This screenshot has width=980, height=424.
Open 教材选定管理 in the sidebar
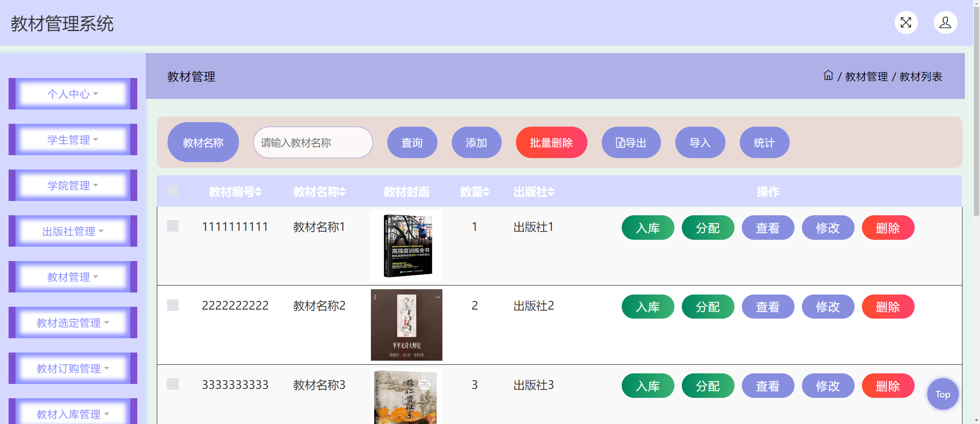(x=73, y=323)
